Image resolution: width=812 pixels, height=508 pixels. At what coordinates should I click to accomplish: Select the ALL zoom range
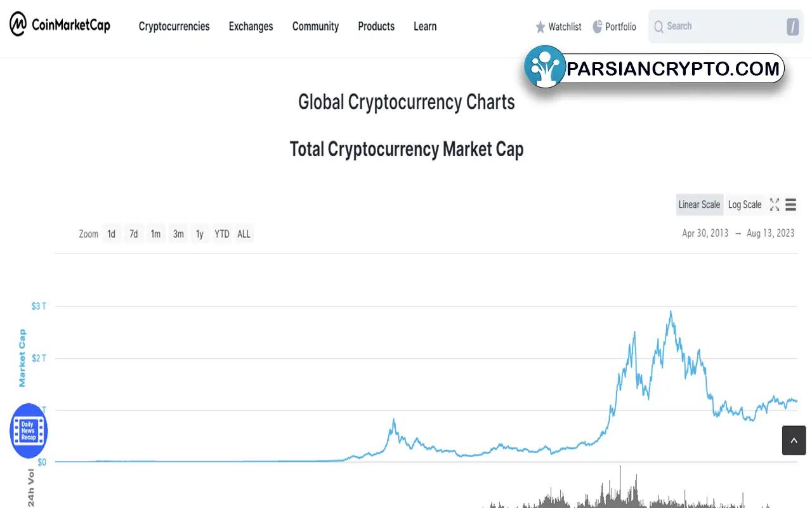pyautogui.click(x=244, y=234)
